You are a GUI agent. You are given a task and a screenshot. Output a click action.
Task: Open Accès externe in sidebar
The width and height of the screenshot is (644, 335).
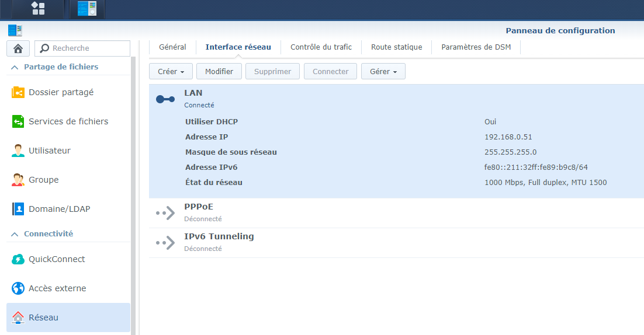(x=68, y=288)
